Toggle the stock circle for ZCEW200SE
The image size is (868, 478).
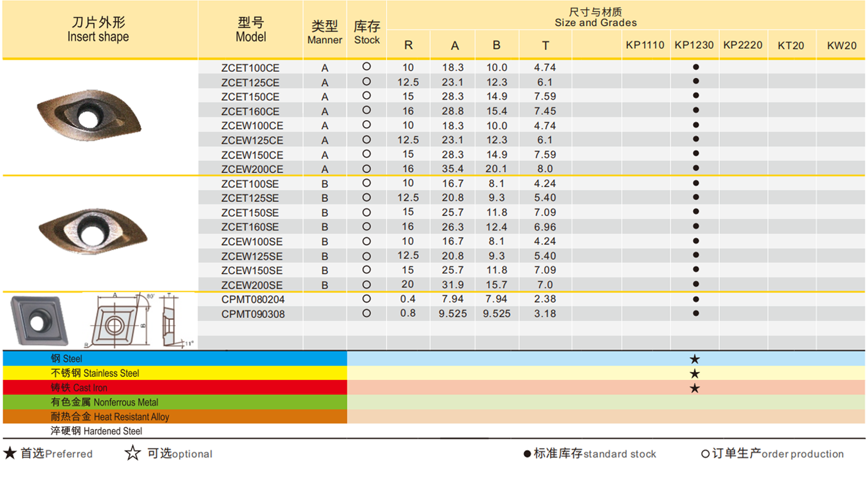367,284
